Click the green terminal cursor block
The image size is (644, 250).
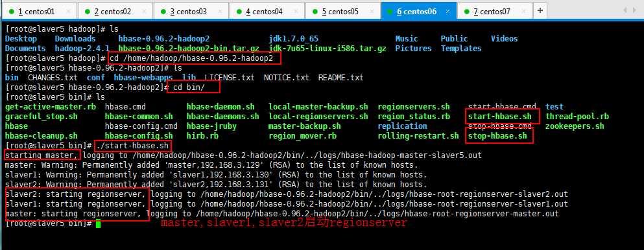click(98, 224)
